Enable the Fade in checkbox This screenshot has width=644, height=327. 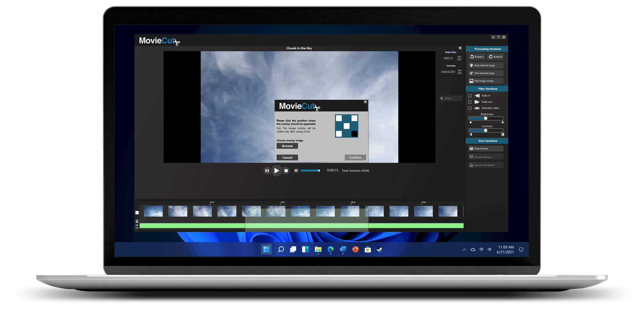click(470, 96)
